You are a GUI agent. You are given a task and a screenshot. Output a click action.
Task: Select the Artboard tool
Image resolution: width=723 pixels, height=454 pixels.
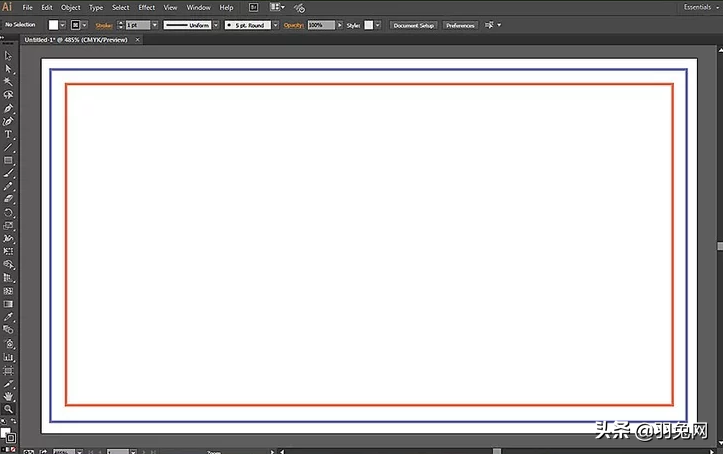(x=8, y=370)
